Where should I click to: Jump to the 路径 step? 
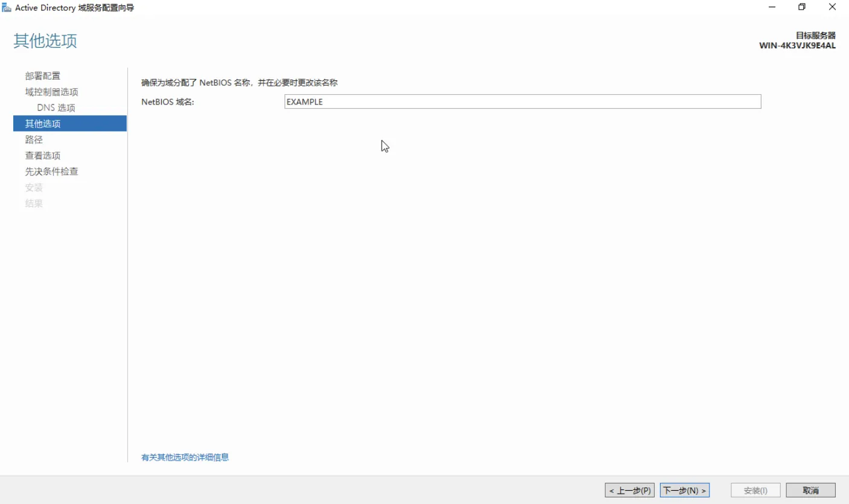34,139
